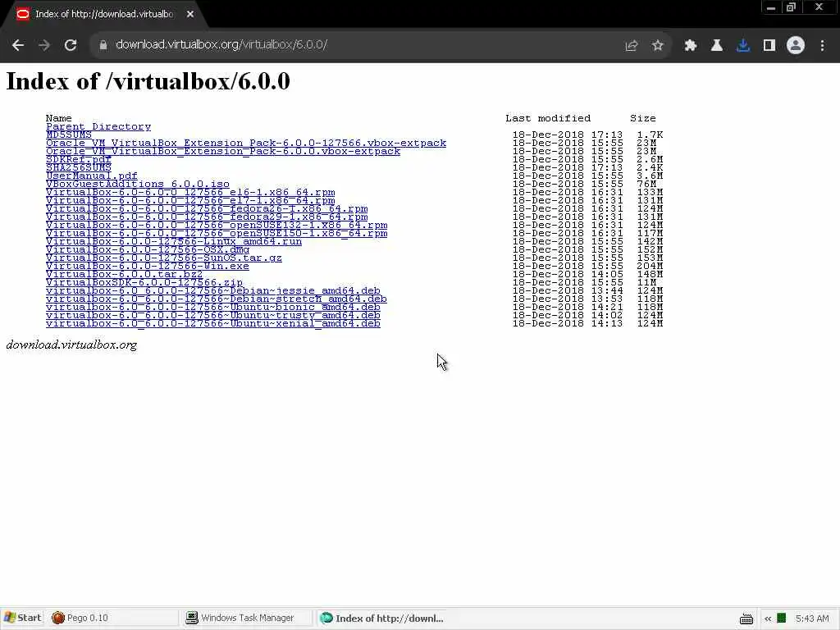Click the 204M size of Win.exe
Viewport: 840px width, 630px height.
tap(650, 267)
